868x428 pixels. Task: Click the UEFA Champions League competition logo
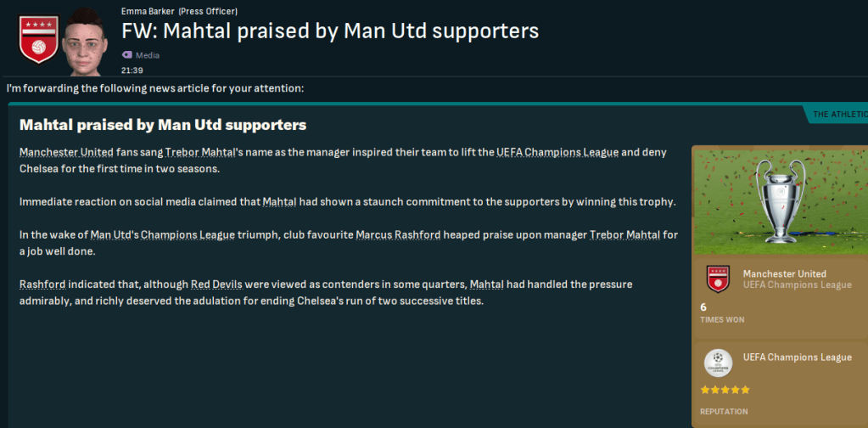[718, 363]
